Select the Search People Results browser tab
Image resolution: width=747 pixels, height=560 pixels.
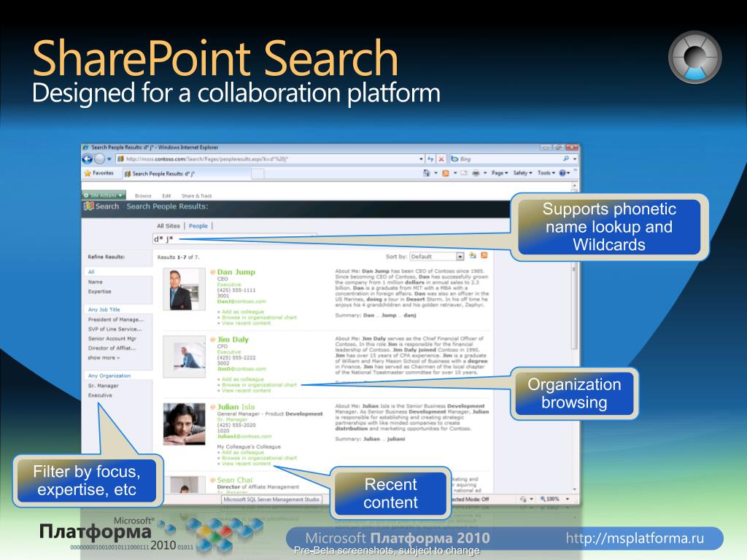click(186, 174)
